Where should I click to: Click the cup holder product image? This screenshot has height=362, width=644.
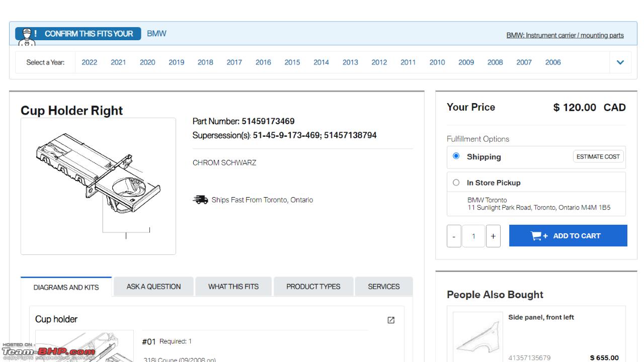click(98, 186)
